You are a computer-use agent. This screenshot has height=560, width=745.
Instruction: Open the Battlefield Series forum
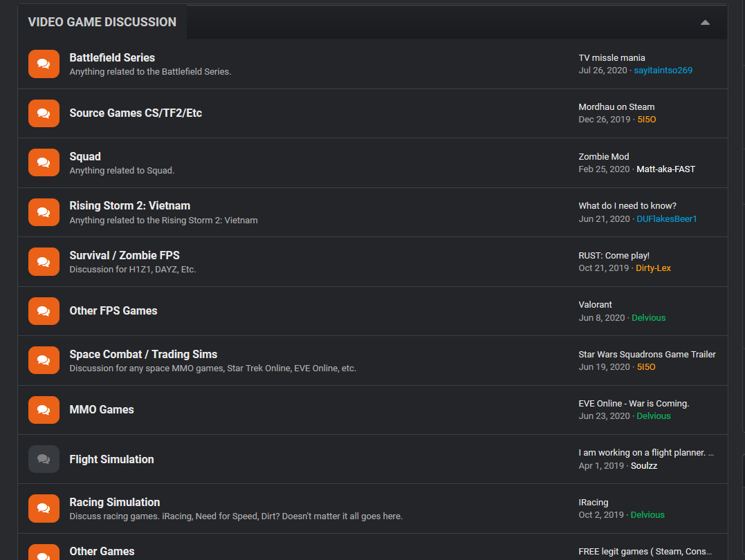[x=112, y=57]
